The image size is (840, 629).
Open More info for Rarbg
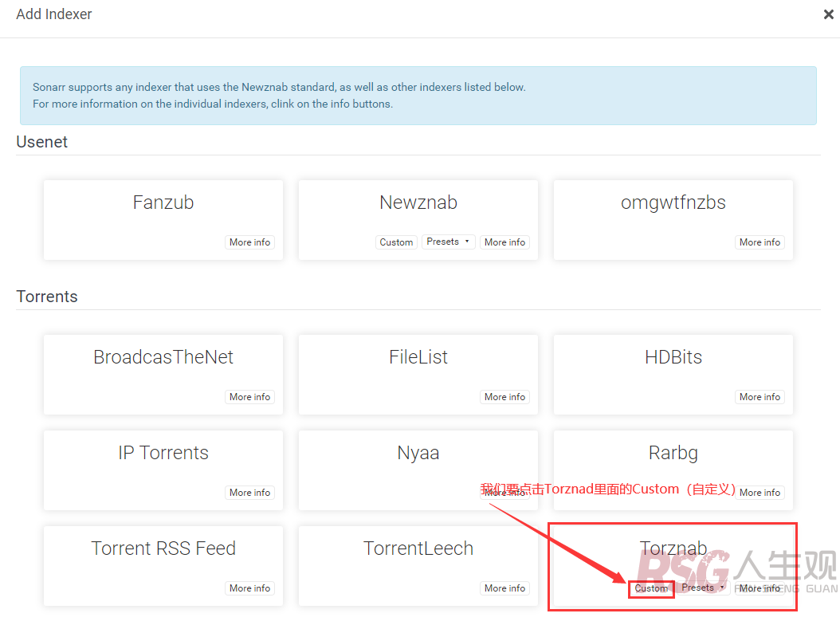(x=760, y=493)
